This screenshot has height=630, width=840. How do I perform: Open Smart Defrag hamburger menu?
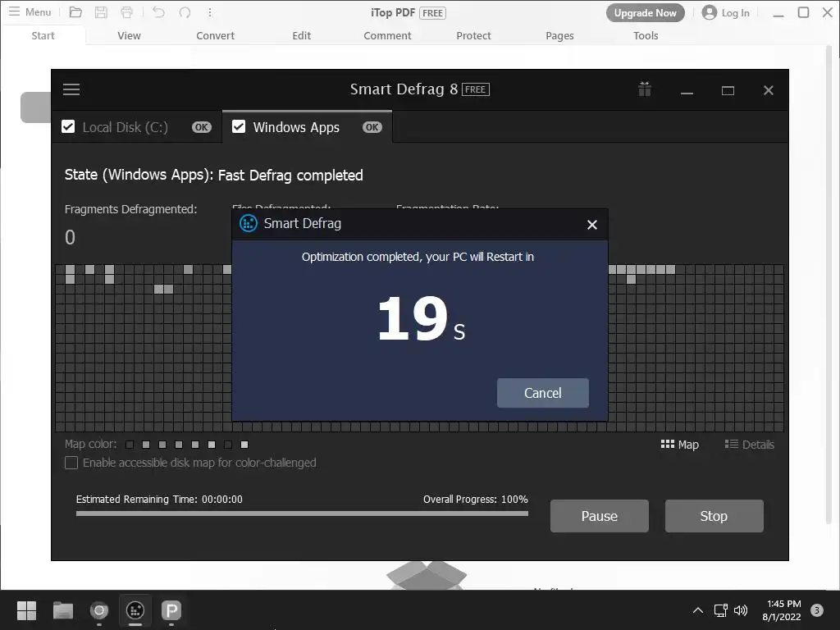coord(71,89)
